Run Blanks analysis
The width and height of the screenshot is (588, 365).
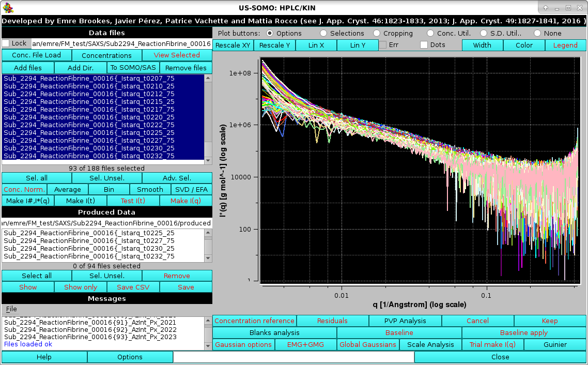point(274,332)
